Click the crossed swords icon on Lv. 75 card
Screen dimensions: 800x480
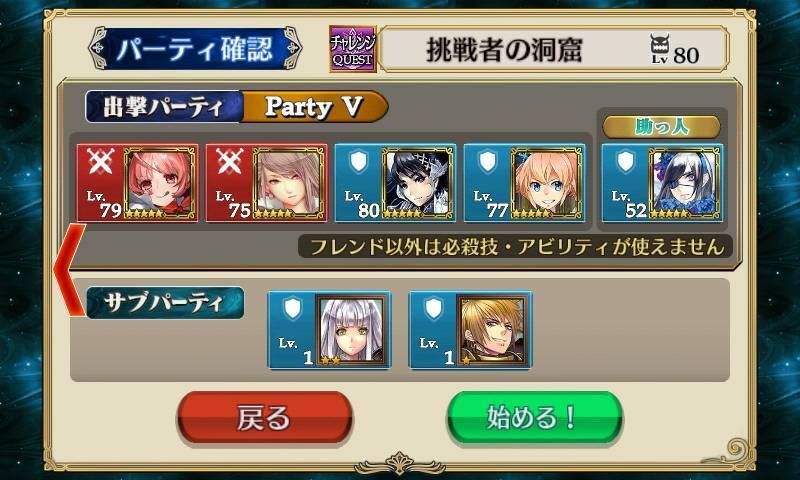point(229,162)
